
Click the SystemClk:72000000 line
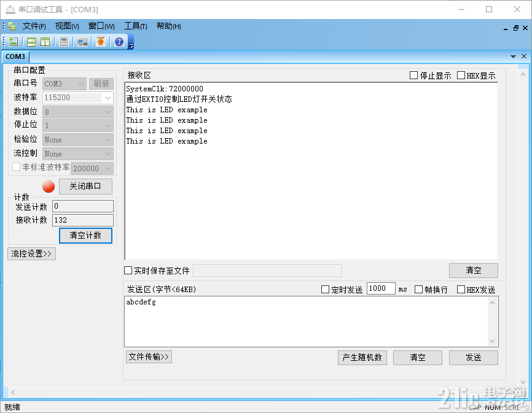click(165, 89)
